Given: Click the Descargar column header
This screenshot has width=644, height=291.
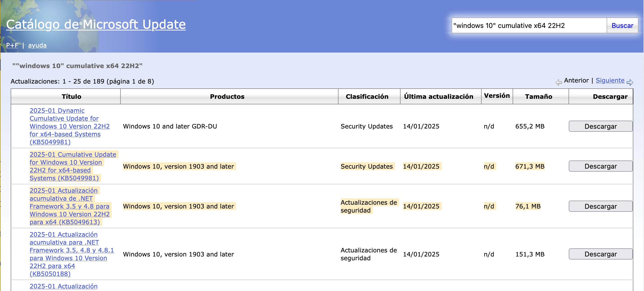Looking at the screenshot, I should pyautogui.click(x=610, y=96).
